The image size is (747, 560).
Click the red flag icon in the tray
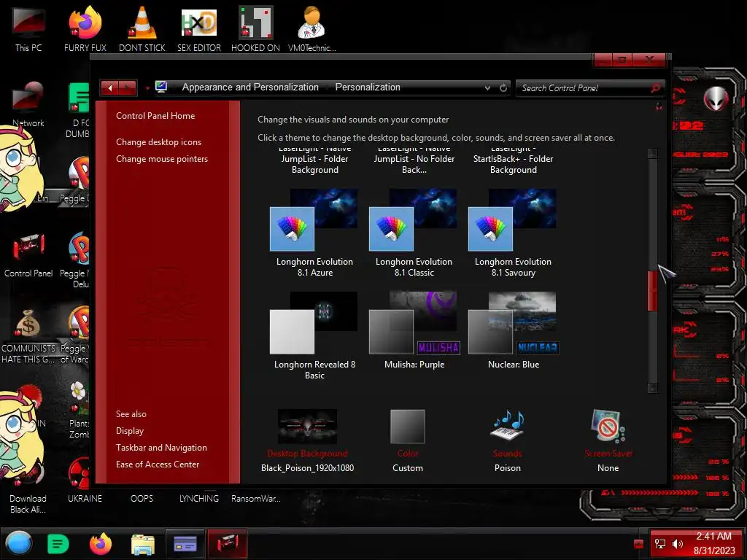coord(638,544)
